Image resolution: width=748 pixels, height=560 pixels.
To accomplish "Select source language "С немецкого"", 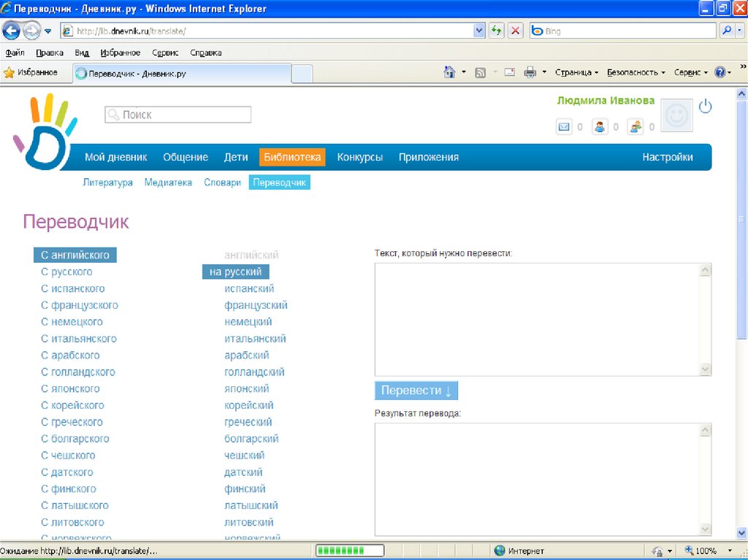I will click(x=72, y=322).
